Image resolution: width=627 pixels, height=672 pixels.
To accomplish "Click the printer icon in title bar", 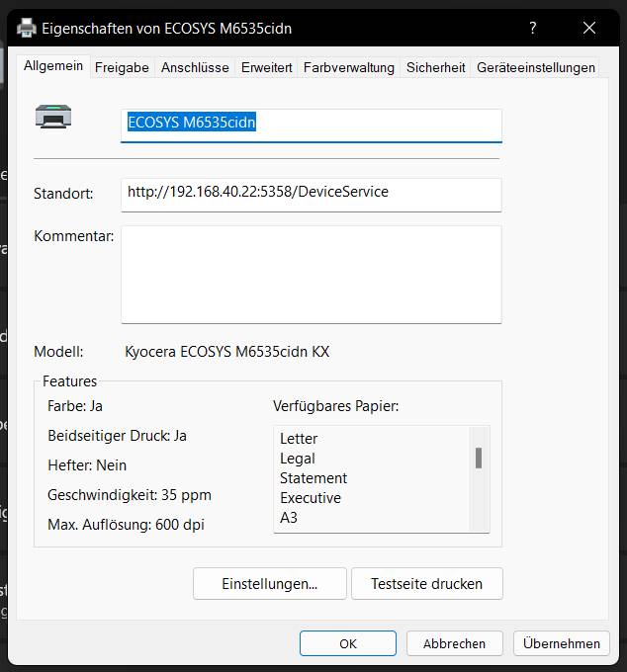I will point(27,28).
